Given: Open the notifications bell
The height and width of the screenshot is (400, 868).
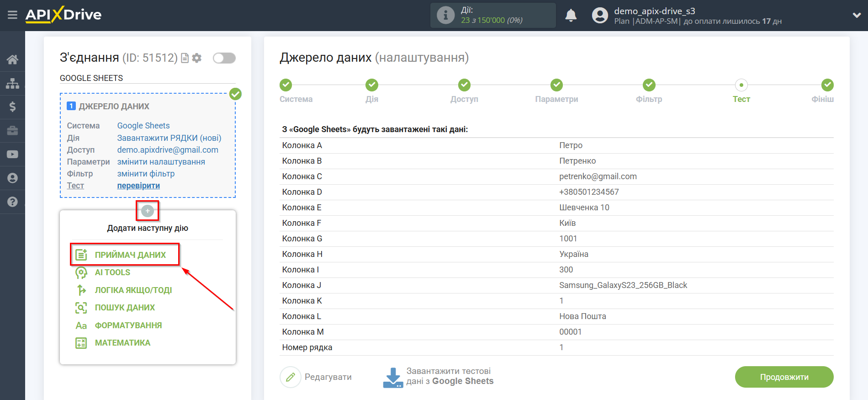Looking at the screenshot, I should 571,15.
